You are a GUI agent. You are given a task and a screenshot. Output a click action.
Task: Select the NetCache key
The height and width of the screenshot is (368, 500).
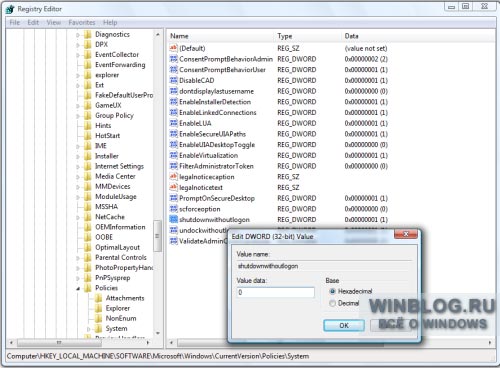click(x=110, y=217)
